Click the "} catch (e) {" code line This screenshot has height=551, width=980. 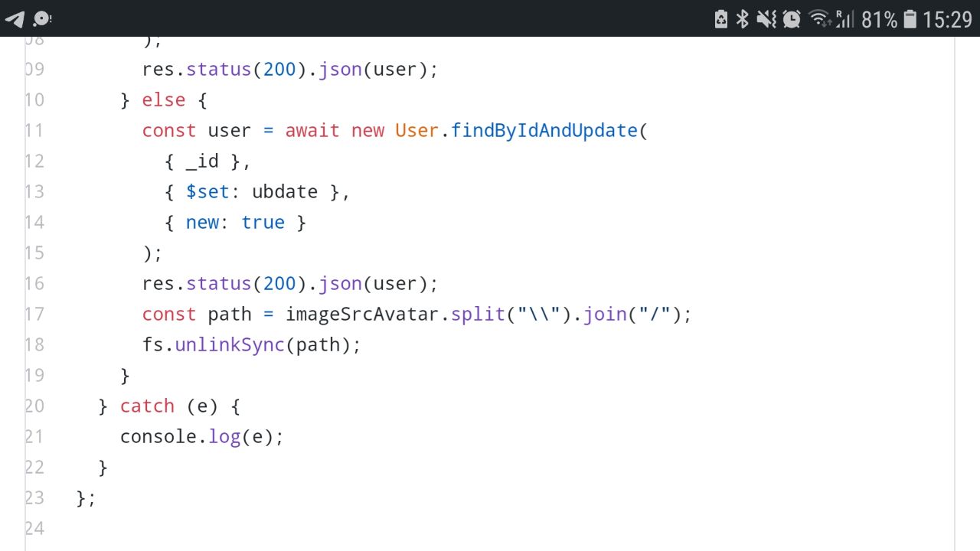[x=169, y=406]
